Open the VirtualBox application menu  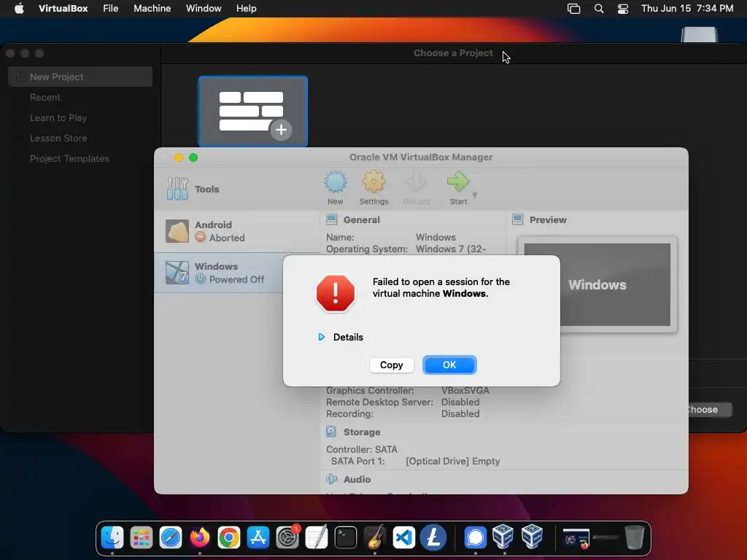63,8
